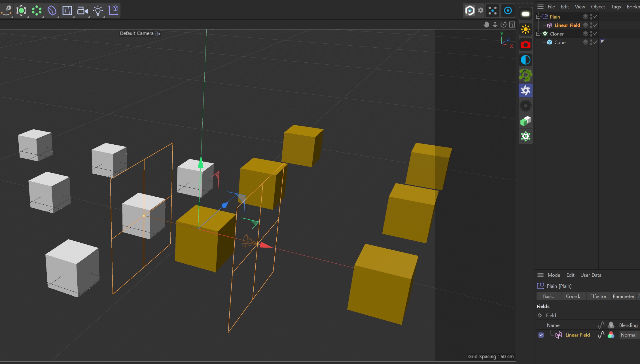Viewport: 640px width, 364px height.
Task: Open layer assignment for Plain object
Action: (585, 17)
